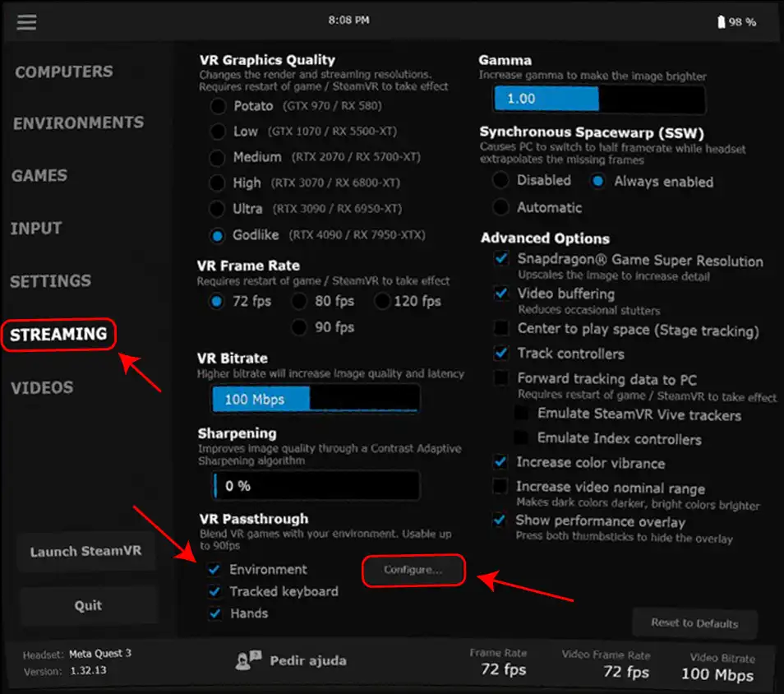Set SSW to Always enabled
This screenshot has height=694, width=784.
(x=597, y=181)
